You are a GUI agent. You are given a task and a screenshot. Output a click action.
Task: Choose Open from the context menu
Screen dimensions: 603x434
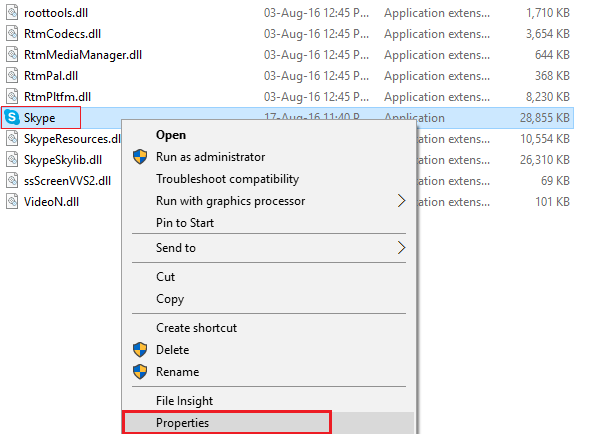click(171, 135)
